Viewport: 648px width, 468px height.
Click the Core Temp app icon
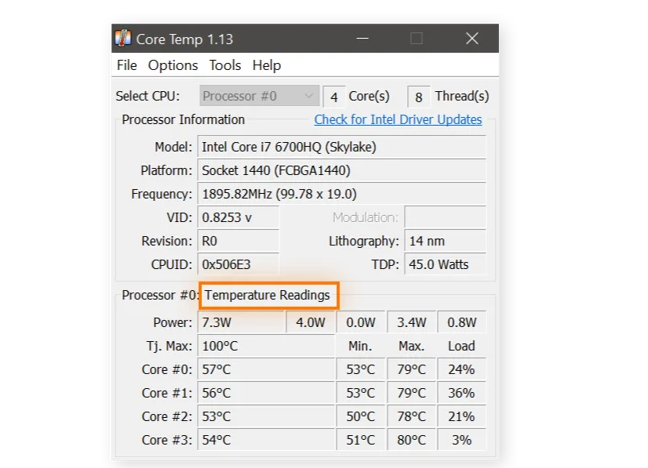tap(123, 39)
